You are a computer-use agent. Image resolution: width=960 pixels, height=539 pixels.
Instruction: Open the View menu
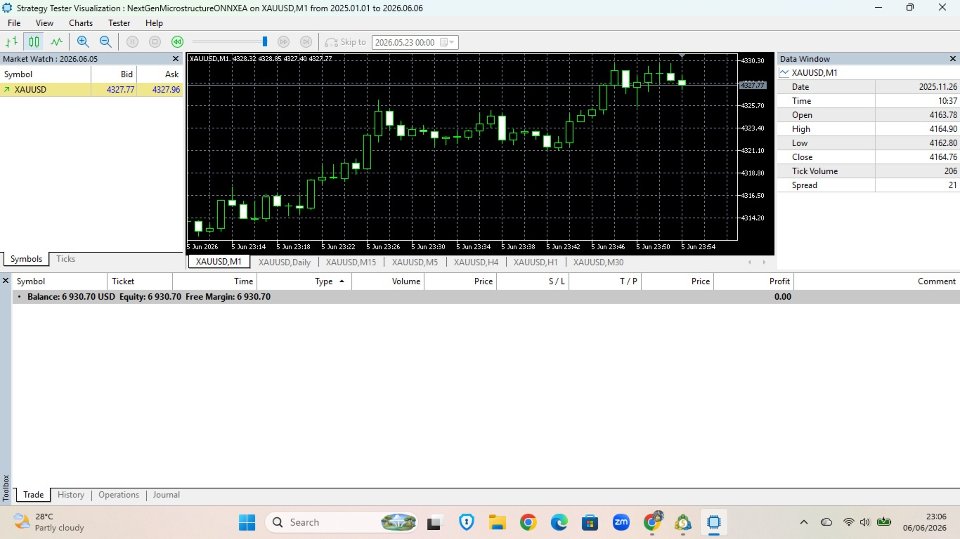(x=44, y=23)
